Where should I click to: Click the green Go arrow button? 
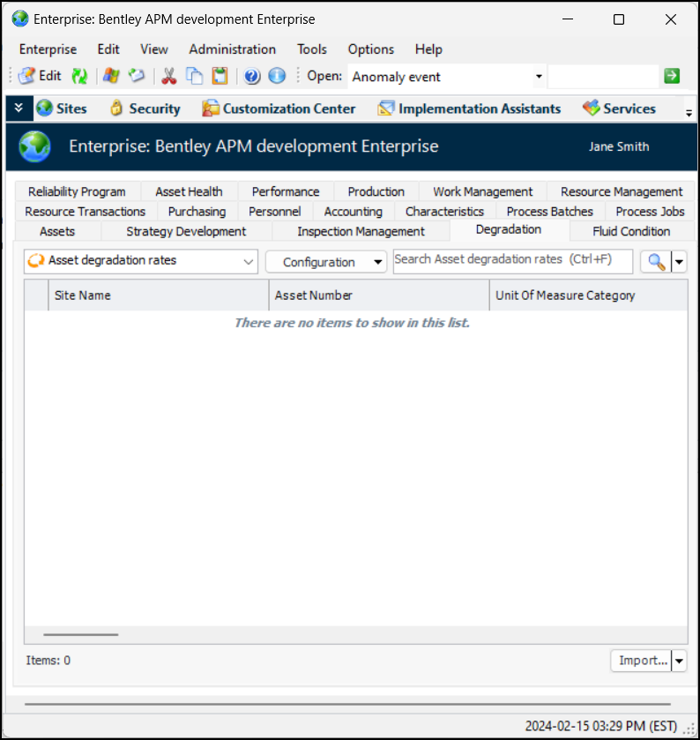[x=672, y=76]
